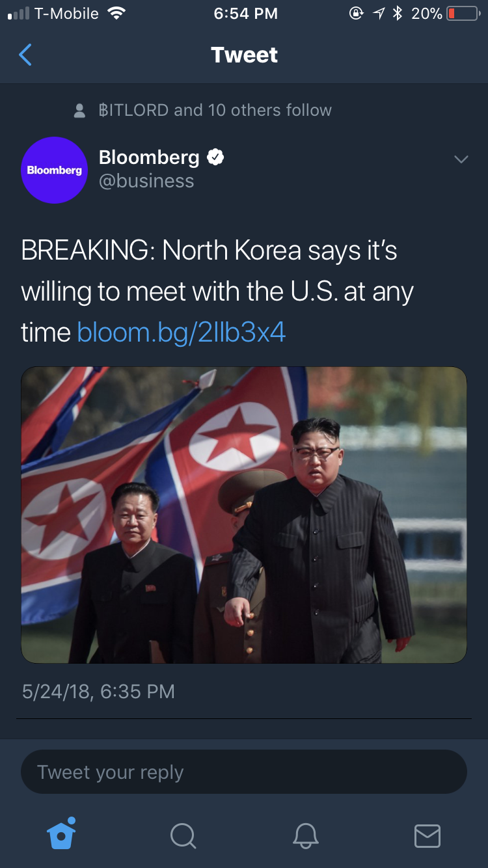Open the Bloomberg account name
488x868 pixels.
coord(149,157)
